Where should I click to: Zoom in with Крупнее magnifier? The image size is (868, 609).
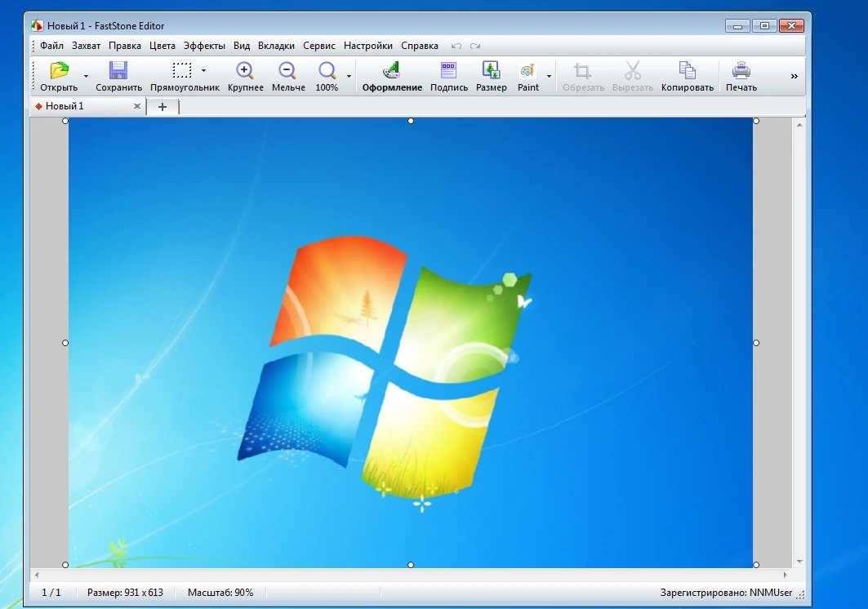coord(245,71)
